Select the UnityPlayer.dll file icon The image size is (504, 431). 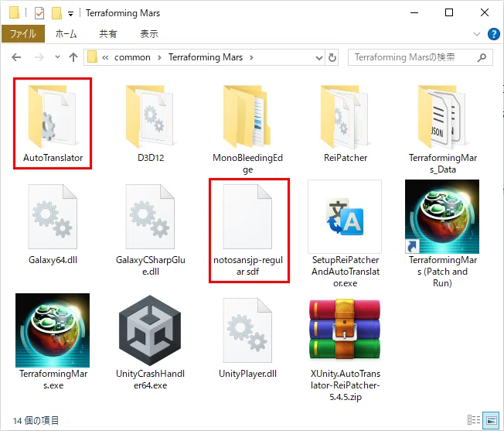click(x=247, y=330)
